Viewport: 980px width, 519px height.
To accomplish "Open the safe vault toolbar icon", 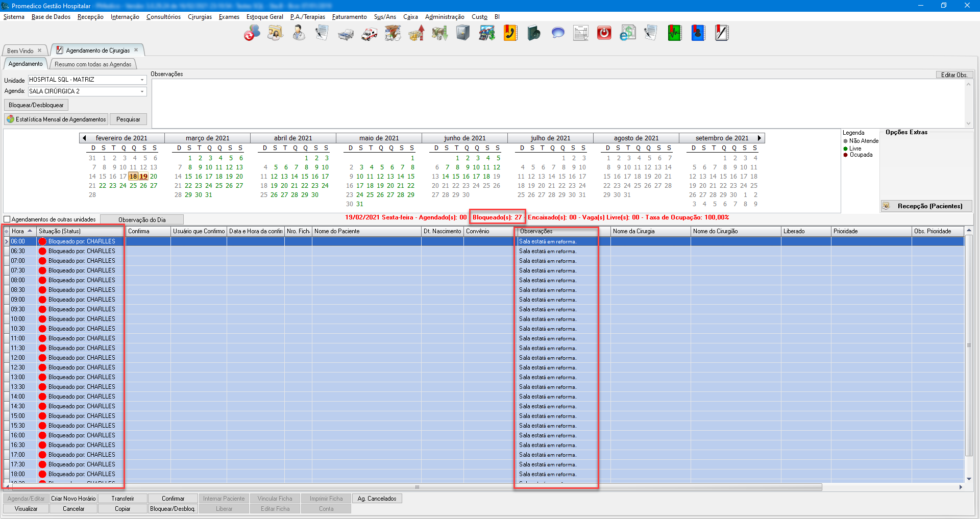I will [x=463, y=33].
